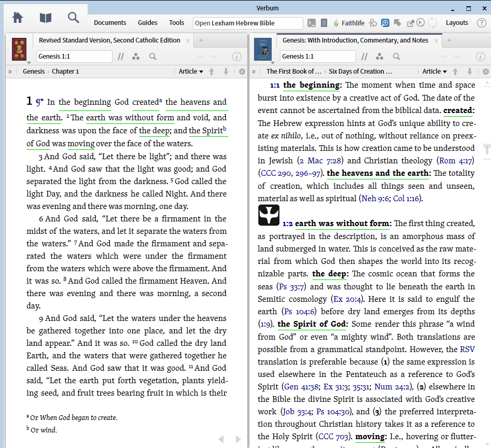The width and height of the screenshot is (491, 448).
Task: Click The First Book of breadcrumb
Action: pyautogui.click(x=294, y=72)
